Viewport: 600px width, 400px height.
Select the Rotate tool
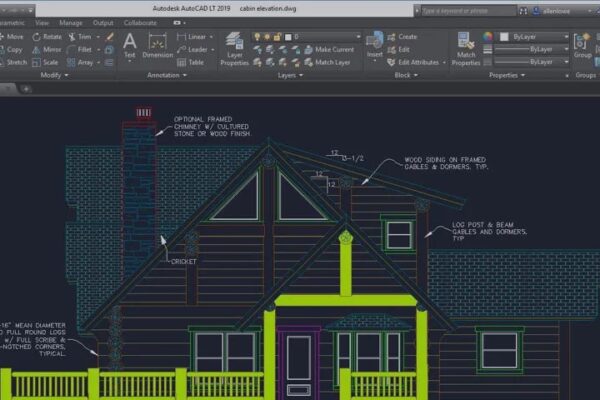47,37
